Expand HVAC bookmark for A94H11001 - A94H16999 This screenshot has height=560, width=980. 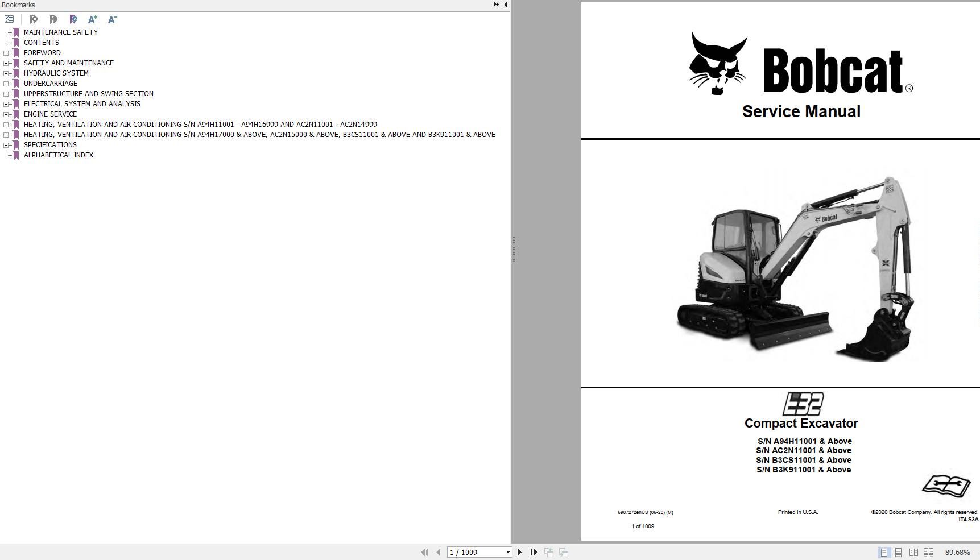coord(6,125)
